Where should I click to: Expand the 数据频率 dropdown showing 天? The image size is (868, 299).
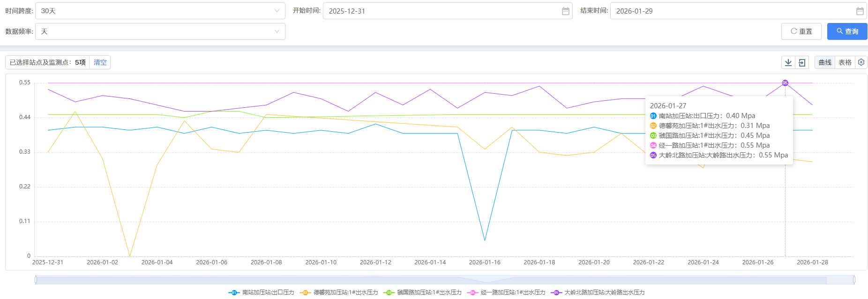(x=160, y=31)
